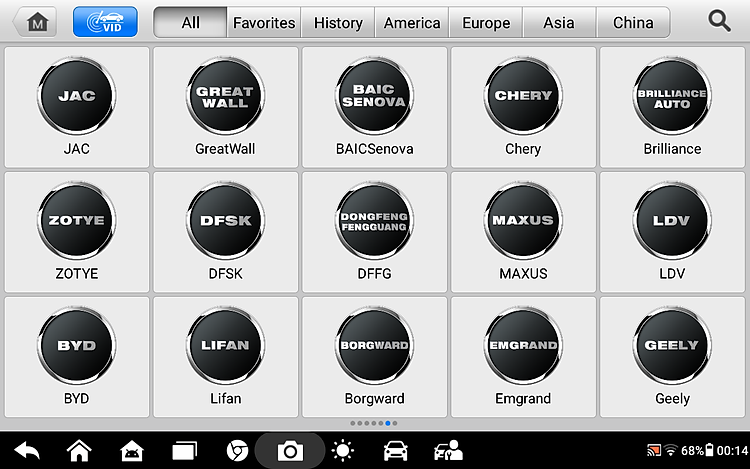Start VID vehicle identification scan
The height and width of the screenshot is (469, 750).
tap(105, 22)
